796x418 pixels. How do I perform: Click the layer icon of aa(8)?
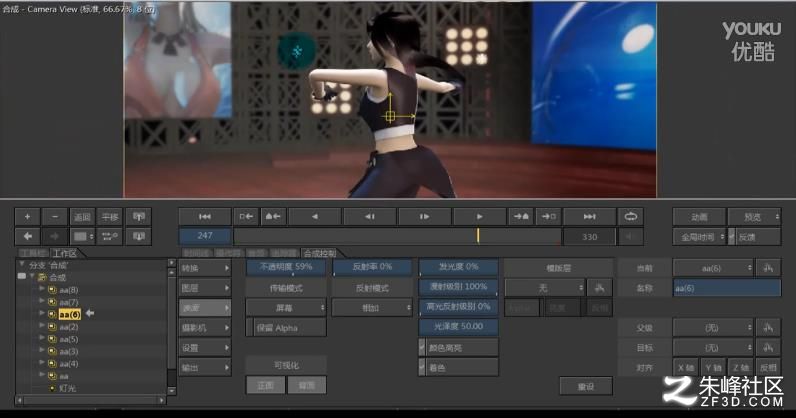click(x=52, y=290)
